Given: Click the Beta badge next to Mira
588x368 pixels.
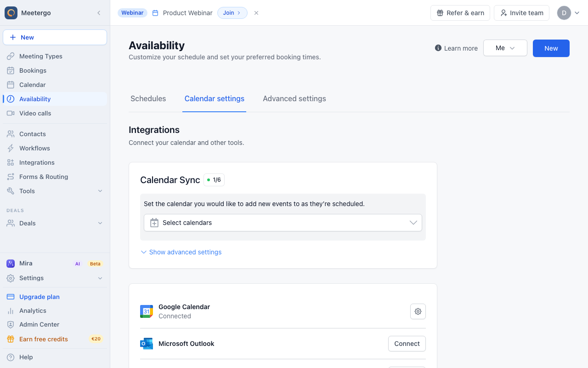Looking at the screenshot, I should point(95,264).
